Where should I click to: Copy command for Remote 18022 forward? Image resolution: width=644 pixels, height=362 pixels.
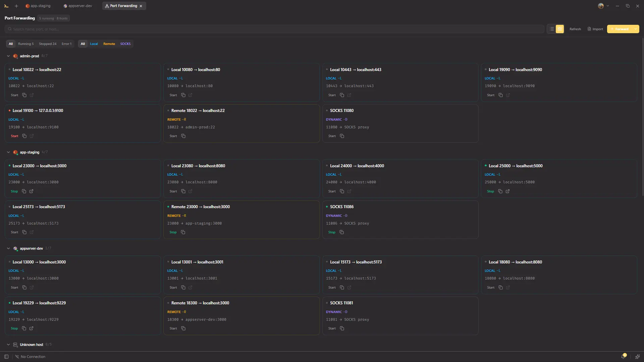pos(183,136)
